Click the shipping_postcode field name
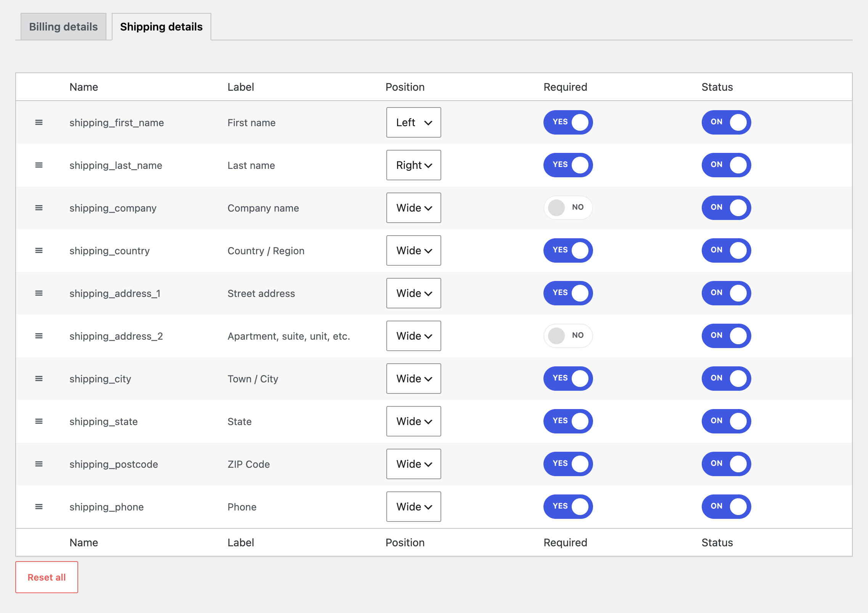 pyautogui.click(x=114, y=464)
